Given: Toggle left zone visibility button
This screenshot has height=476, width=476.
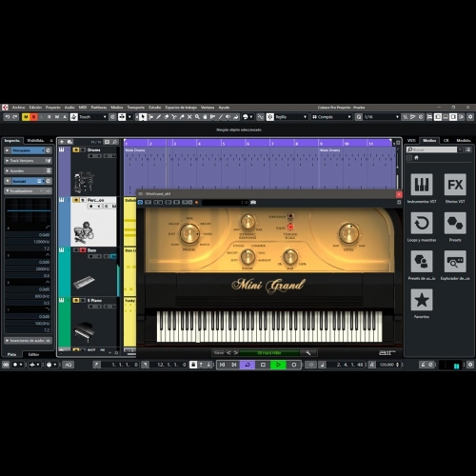Looking at the screenshot, I should tap(438, 117).
